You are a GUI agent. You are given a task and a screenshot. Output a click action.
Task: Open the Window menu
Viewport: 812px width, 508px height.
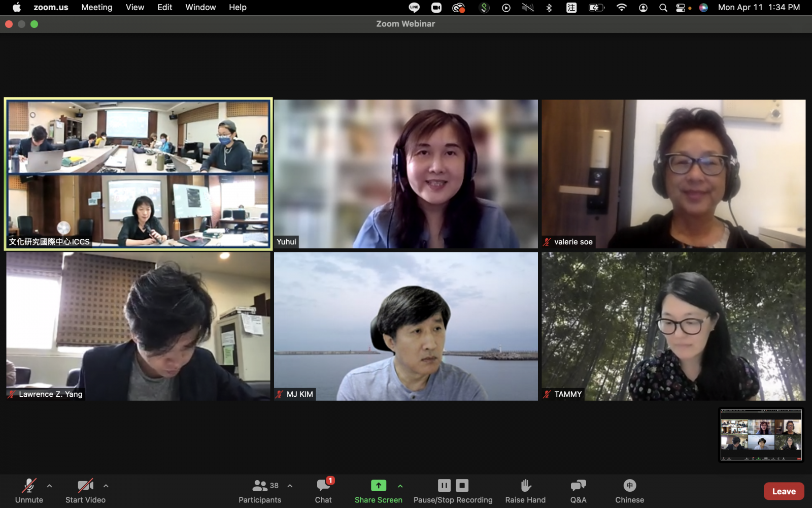[x=200, y=7]
